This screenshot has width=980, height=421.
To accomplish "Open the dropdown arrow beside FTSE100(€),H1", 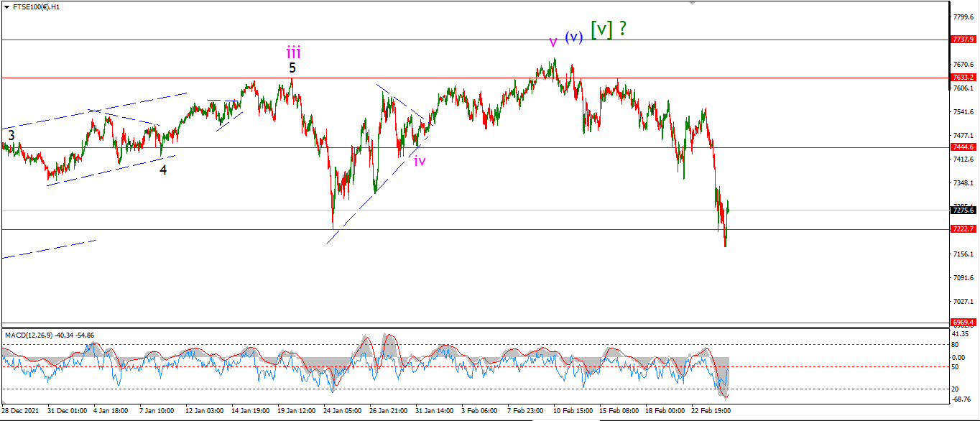I will pos(6,6).
